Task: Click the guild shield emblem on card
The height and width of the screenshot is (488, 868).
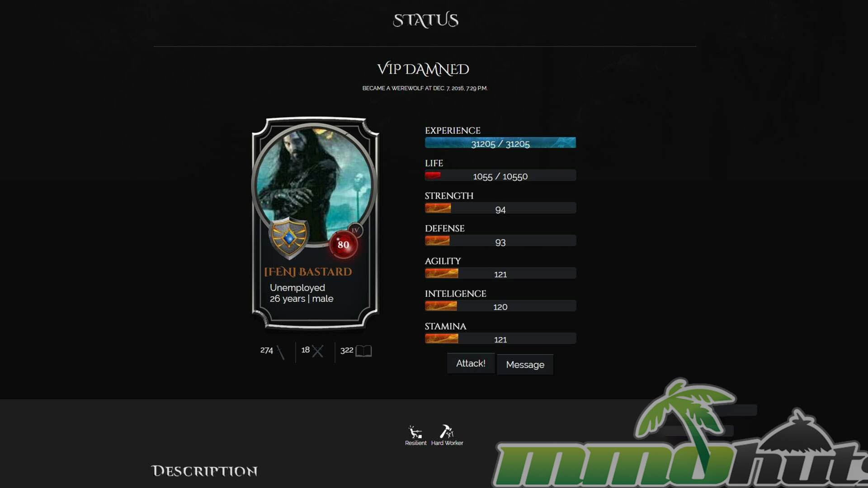Action: (289, 238)
